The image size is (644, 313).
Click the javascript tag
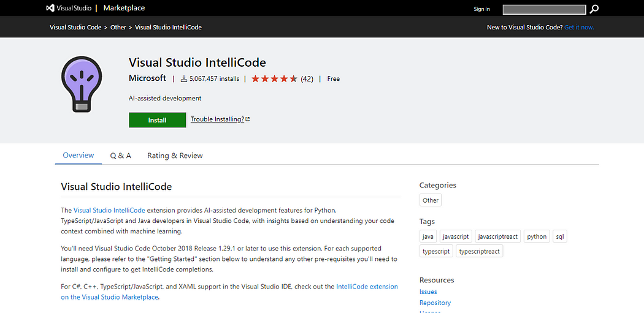[456, 236]
